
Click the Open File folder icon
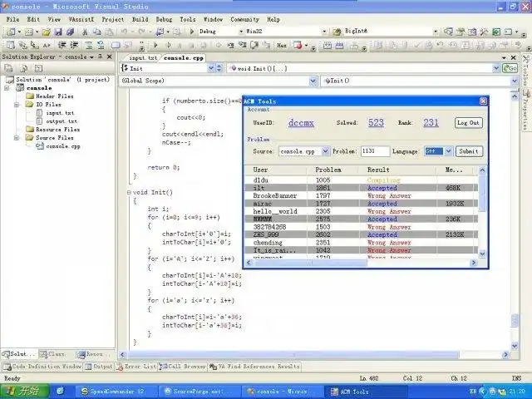coord(47,32)
